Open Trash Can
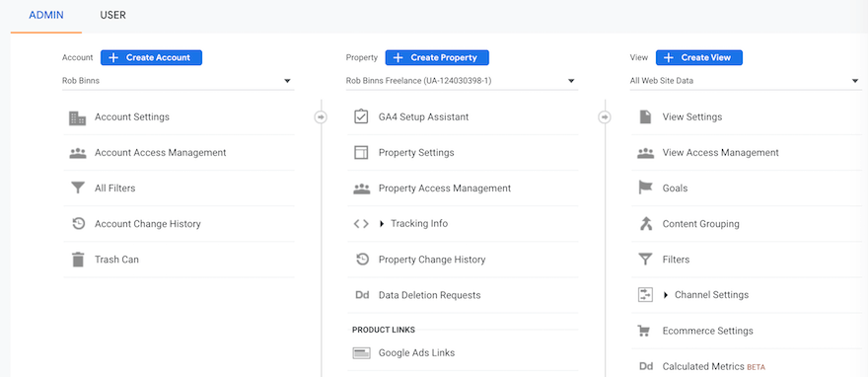Image resolution: width=868 pixels, height=377 pixels. pos(116,260)
